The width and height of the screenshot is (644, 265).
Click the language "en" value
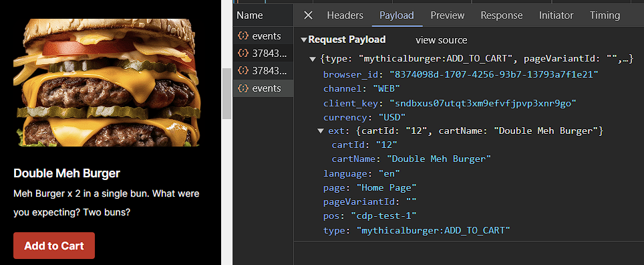pos(389,173)
